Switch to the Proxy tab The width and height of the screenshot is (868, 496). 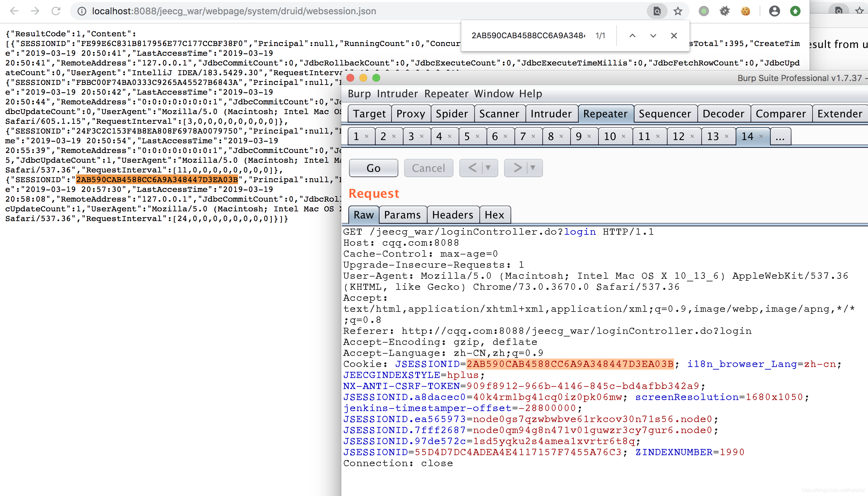(x=411, y=113)
